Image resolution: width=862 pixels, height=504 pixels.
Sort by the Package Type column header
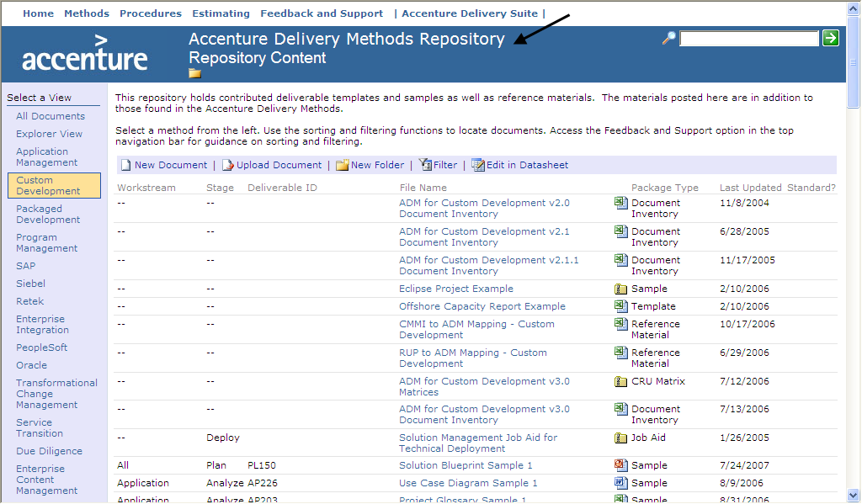coord(665,188)
